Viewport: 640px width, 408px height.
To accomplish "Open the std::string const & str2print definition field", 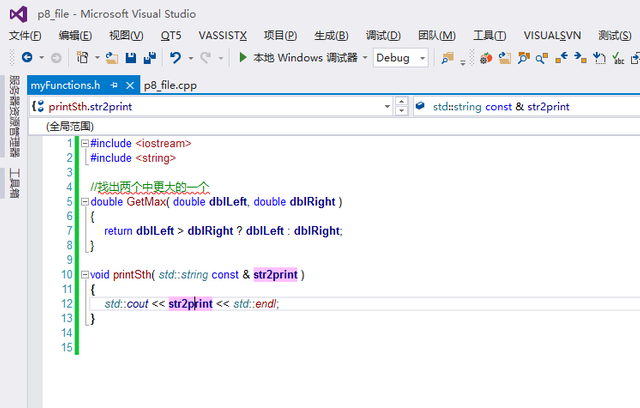I will [x=527, y=106].
